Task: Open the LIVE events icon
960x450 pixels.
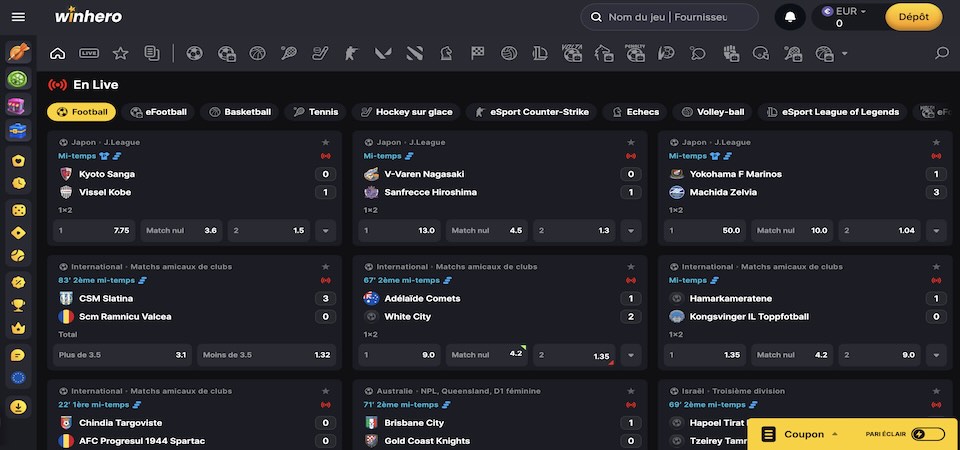Action: click(89, 53)
